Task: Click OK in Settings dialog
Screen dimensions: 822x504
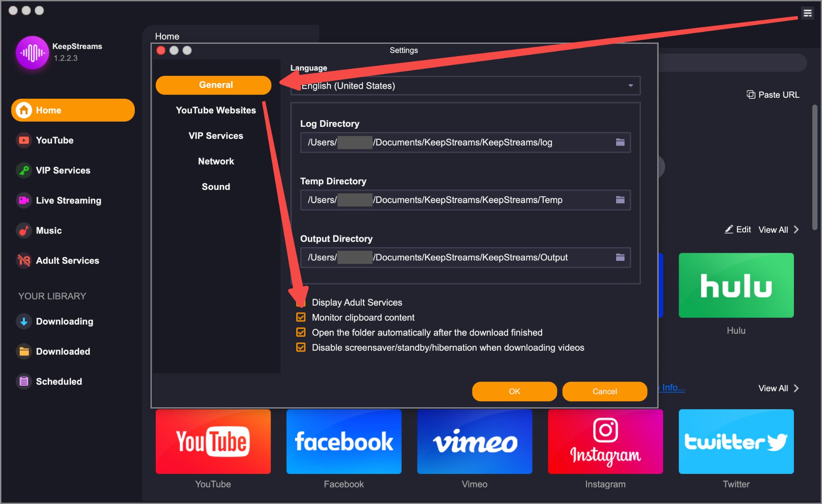Action: (x=514, y=391)
